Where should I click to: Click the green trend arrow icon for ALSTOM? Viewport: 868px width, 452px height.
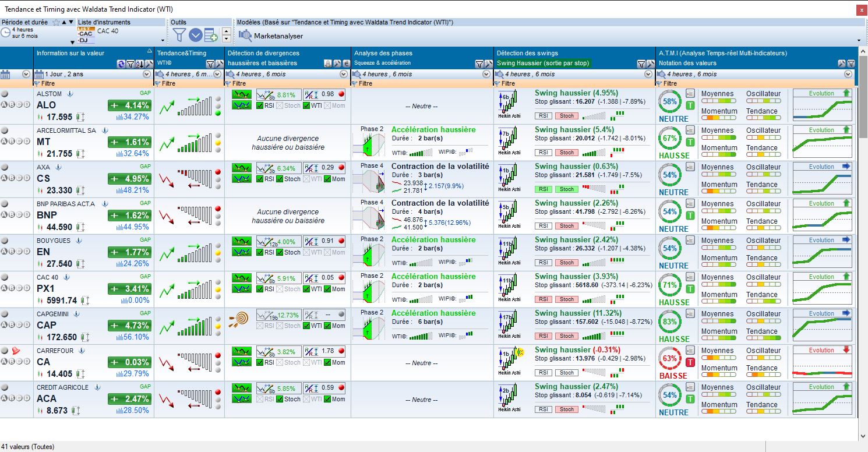click(167, 107)
